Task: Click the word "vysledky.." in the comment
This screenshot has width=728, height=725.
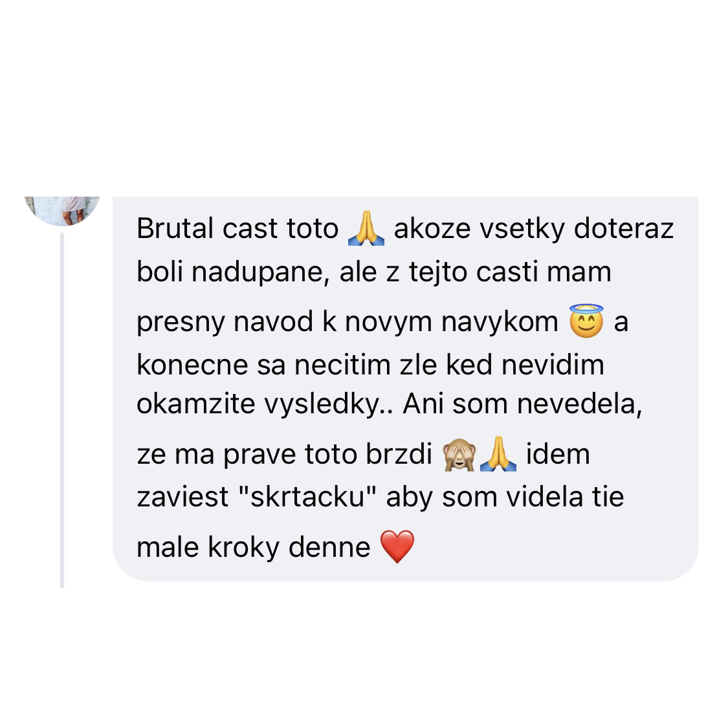Action: pyautogui.click(x=329, y=404)
